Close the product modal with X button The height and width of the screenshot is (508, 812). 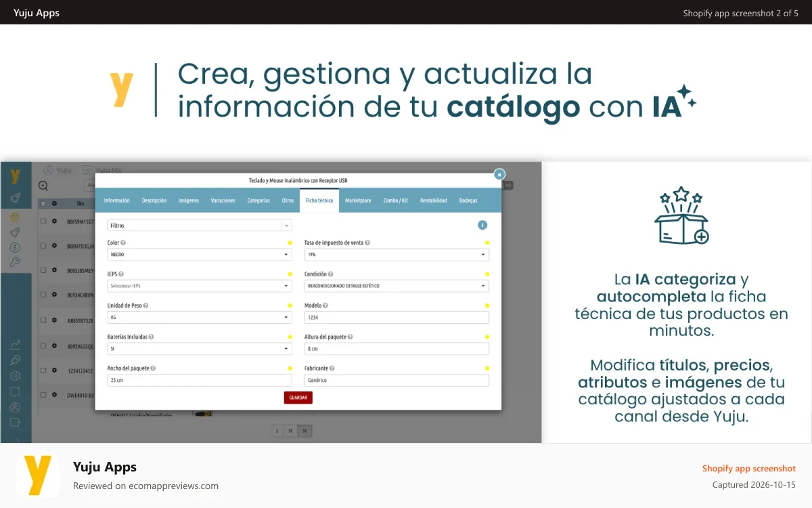pyautogui.click(x=499, y=174)
